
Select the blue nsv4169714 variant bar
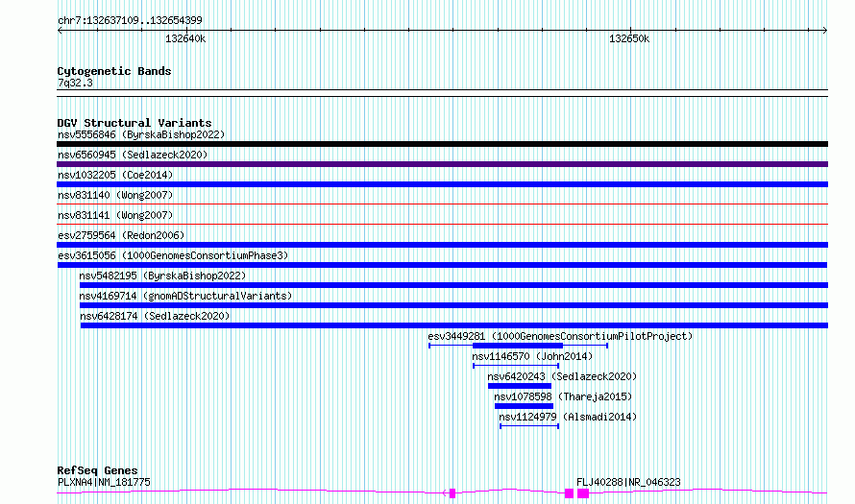[453, 305]
